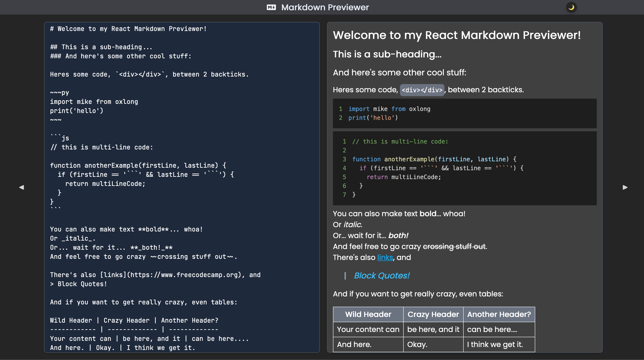Image resolution: width=644 pixels, height=360 pixels.
Task: Collapse the editor using the left arrow
Action: (21, 187)
